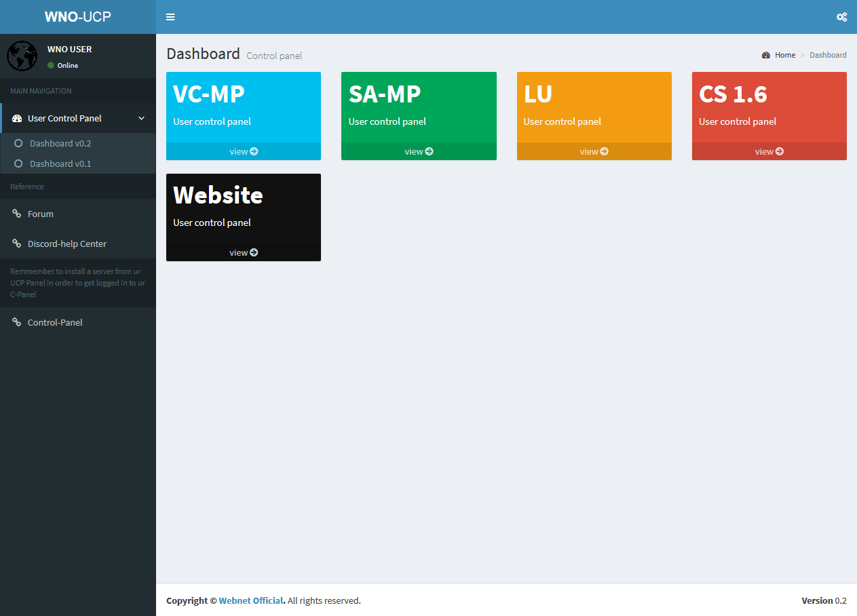The height and width of the screenshot is (616, 857).
Task: Open the settings gears icon in header
Action: tap(841, 17)
